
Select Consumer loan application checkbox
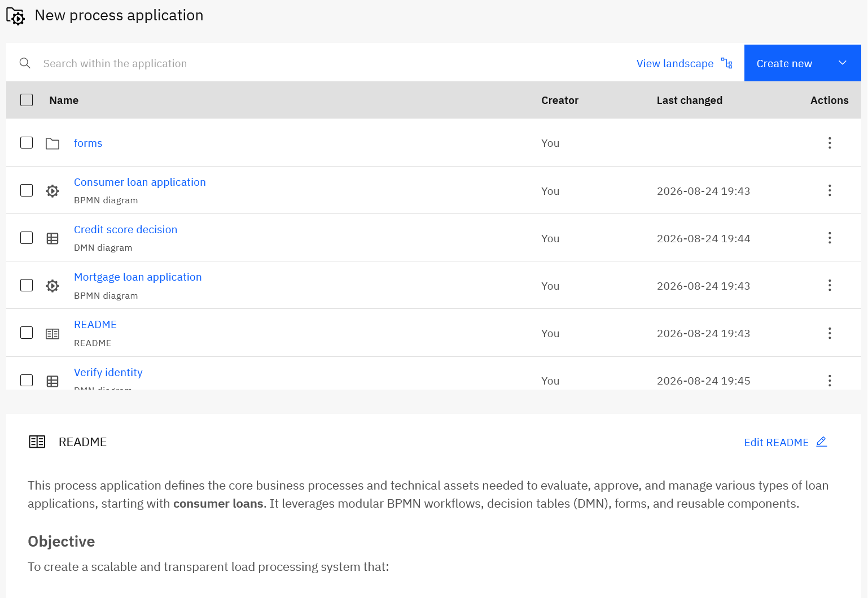coord(27,190)
